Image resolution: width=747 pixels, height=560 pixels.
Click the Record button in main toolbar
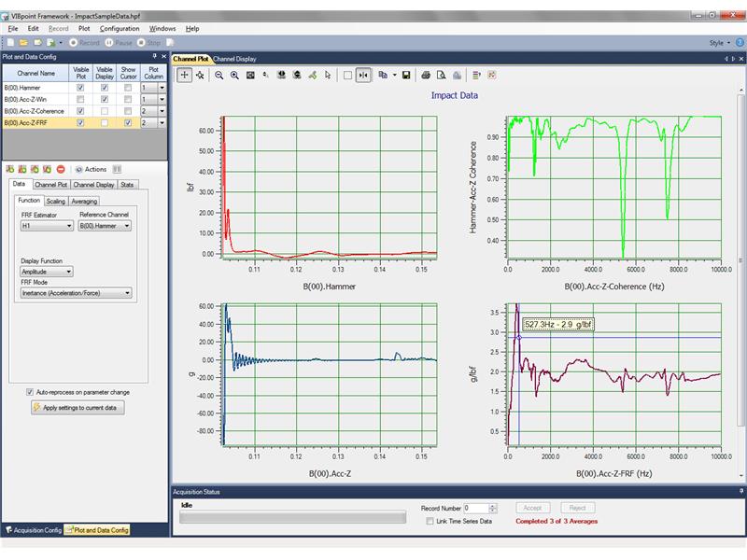[84, 42]
